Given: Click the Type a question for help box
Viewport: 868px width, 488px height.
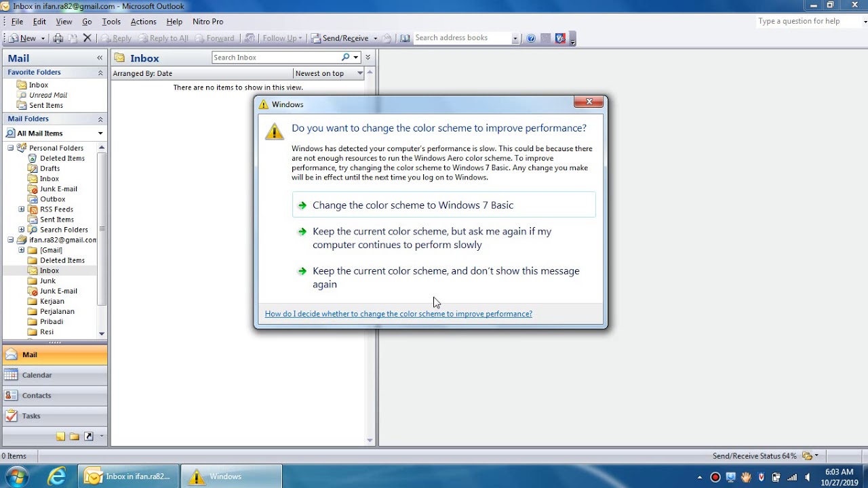Looking at the screenshot, I should tap(809, 21).
